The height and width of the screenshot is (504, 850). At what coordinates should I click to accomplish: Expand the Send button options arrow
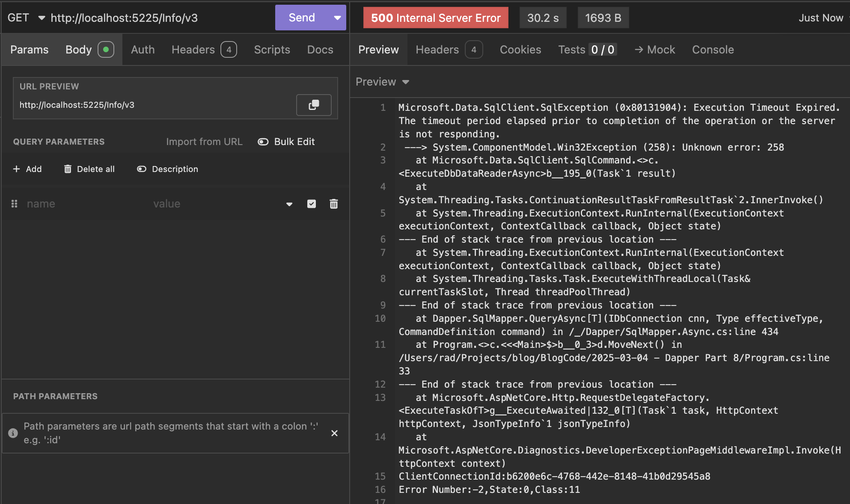pyautogui.click(x=337, y=18)
